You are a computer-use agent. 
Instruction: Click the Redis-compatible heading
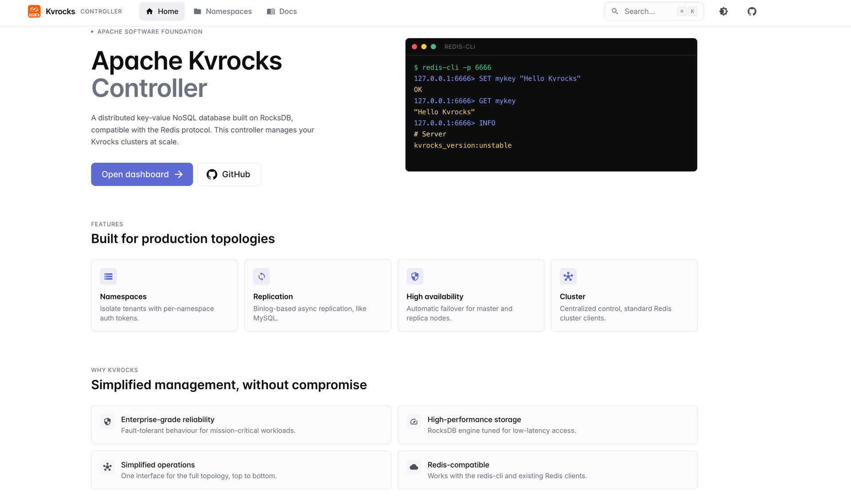pos(458,465)
